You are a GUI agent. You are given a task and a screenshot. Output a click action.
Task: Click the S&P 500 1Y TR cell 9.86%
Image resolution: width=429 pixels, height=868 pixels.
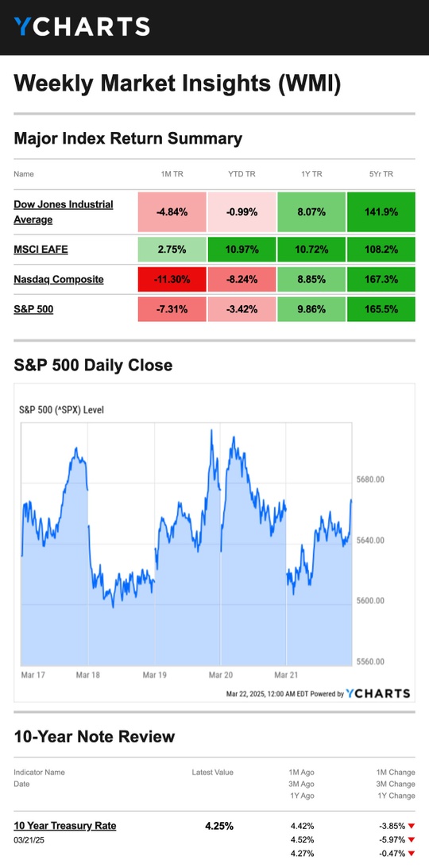pyautogui.click(x=311, y=309)
